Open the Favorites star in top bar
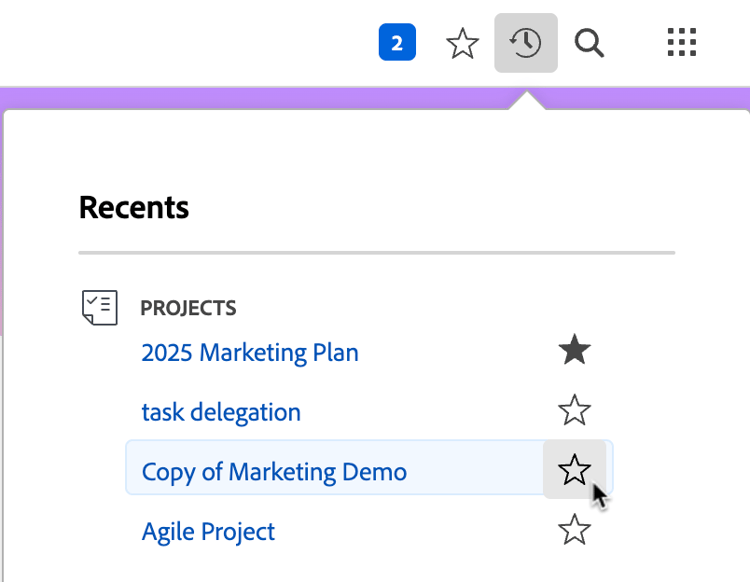This screenshot has height=582, width=750. pyautogui.click(x=462, y=43)
